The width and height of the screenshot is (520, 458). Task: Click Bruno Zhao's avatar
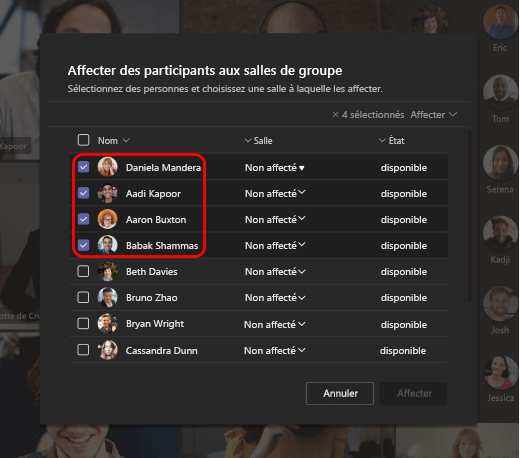click(x=107, y=297)
